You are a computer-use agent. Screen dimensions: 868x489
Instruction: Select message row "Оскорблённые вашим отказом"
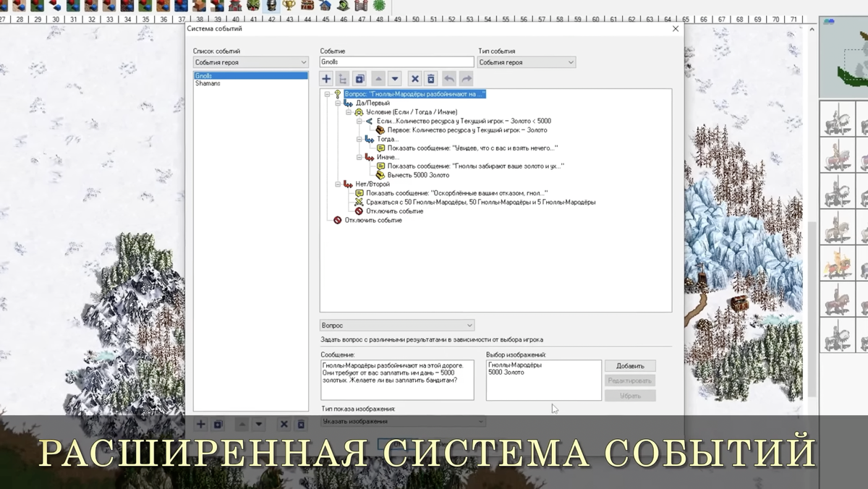coord(456,193)
